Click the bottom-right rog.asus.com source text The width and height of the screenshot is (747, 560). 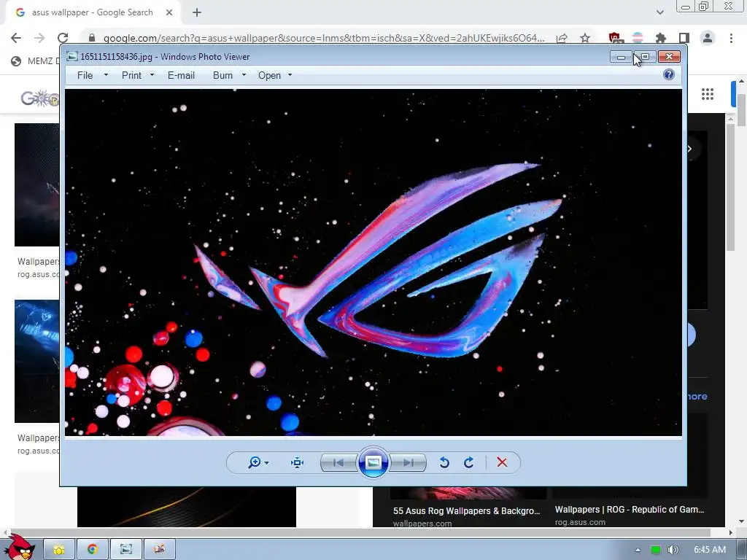point(580,522)
